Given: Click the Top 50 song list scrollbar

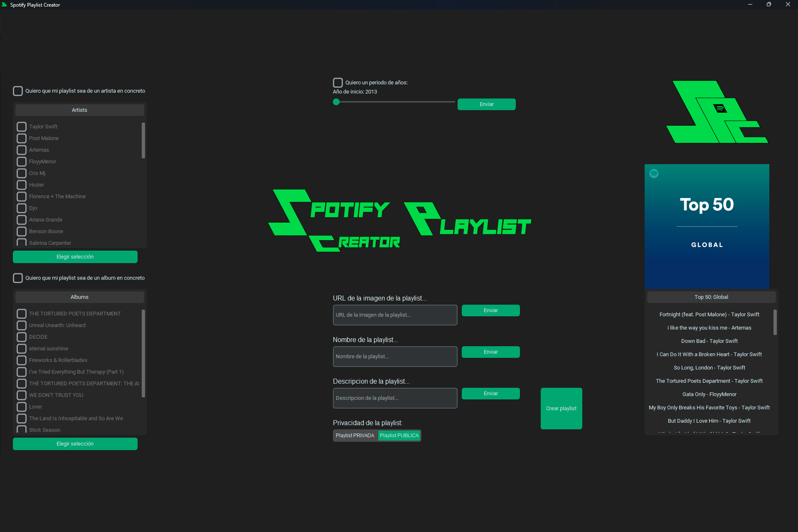Looking at the screenshot, I should [x=775, y=322].
